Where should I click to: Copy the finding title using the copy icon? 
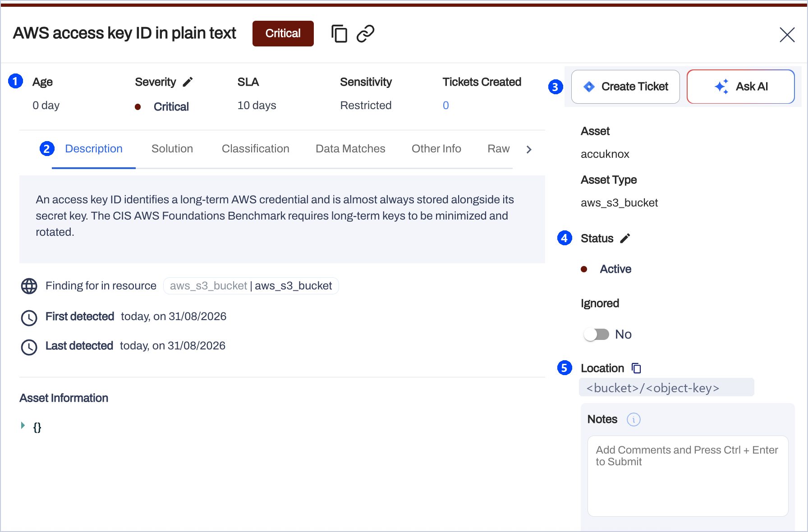[x=339, y=34]
